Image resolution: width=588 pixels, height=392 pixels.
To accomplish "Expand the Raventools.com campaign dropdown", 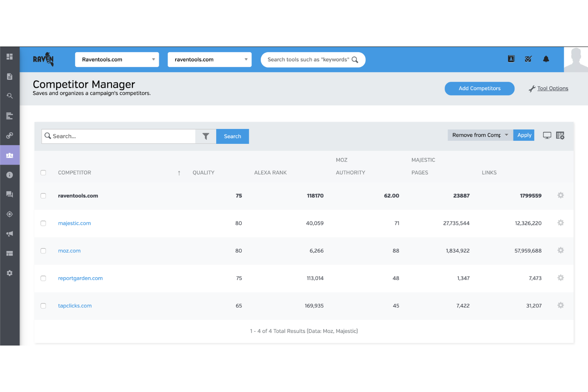I will (153, 59).
